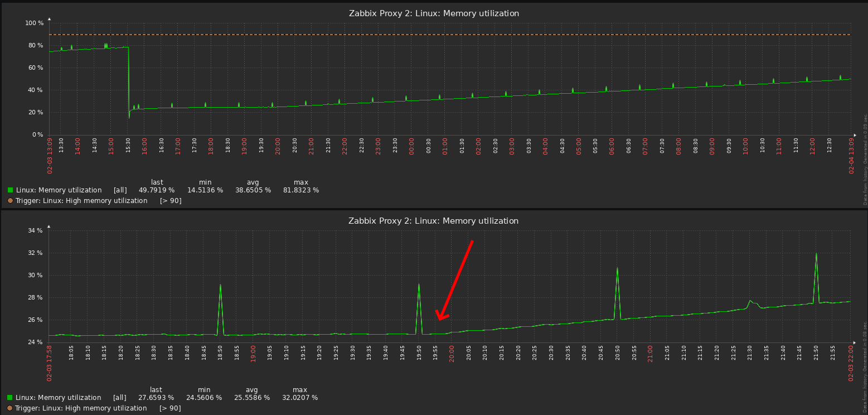
Task: Click the 19:50 time axis label
Action: coord(419,353)
